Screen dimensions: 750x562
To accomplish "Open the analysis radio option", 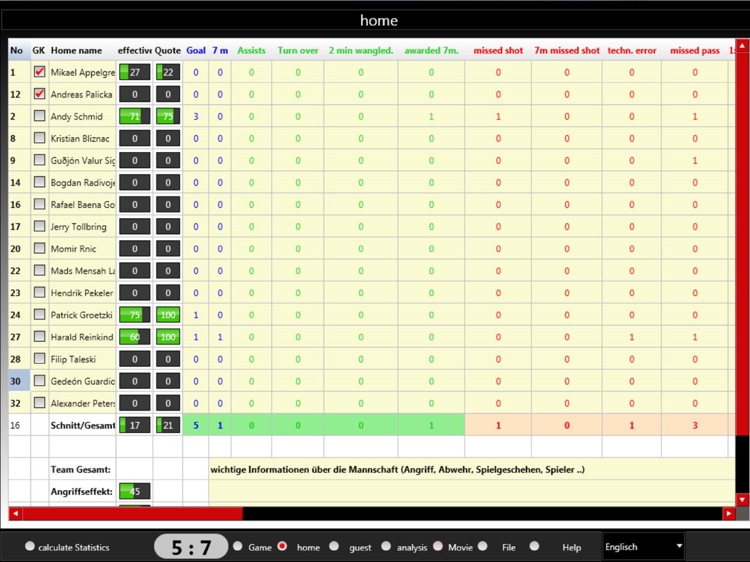I will tap(386, 546).
